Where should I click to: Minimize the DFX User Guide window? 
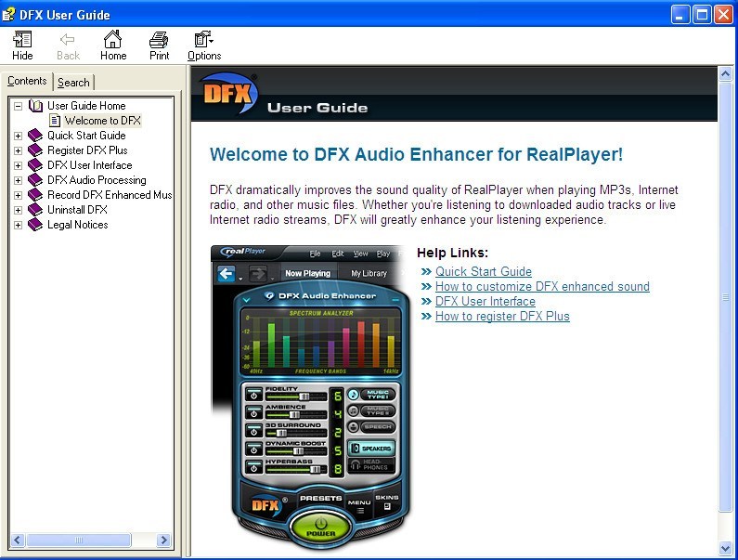[x=680, y=15]
